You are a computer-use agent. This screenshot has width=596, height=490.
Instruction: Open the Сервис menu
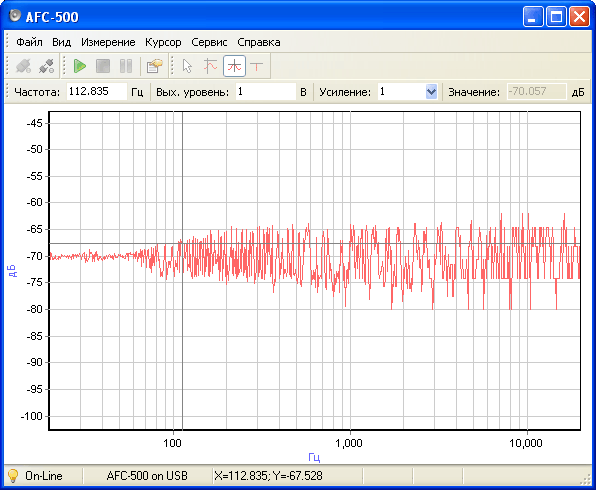[x=209, y=42]
